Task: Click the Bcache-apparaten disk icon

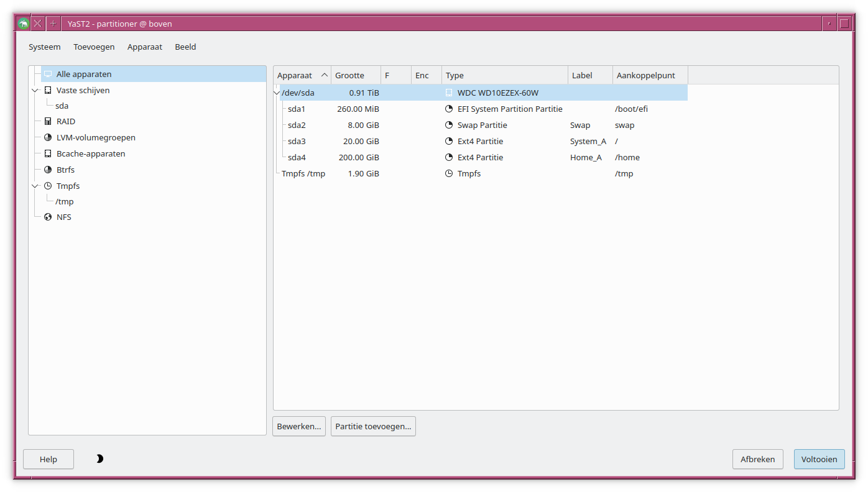Action: tap(48, 154)
